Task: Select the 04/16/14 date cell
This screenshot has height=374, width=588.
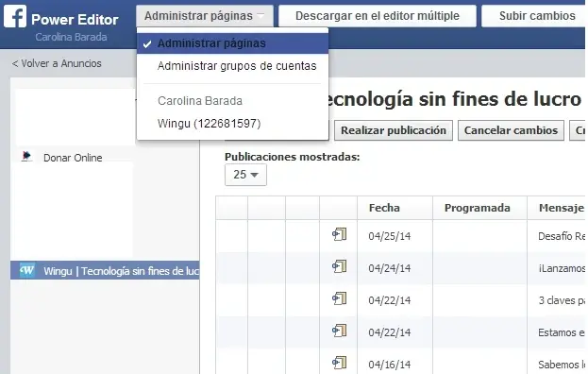Action: (389, 365)
